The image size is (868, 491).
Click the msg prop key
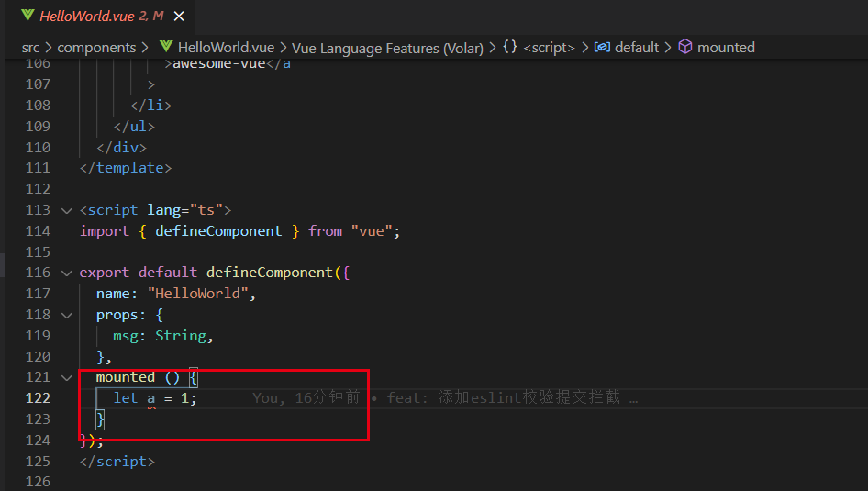coord(126,336)
